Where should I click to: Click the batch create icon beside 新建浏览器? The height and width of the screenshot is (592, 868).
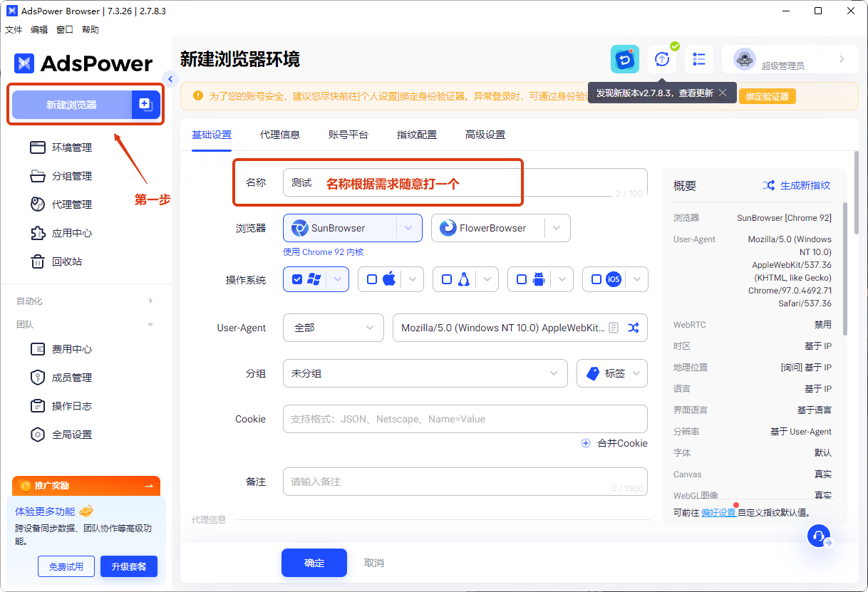(145, 105)
